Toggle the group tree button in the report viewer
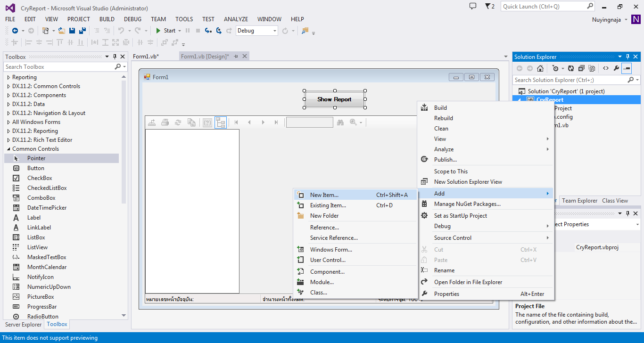 click(x=221, y=122)
